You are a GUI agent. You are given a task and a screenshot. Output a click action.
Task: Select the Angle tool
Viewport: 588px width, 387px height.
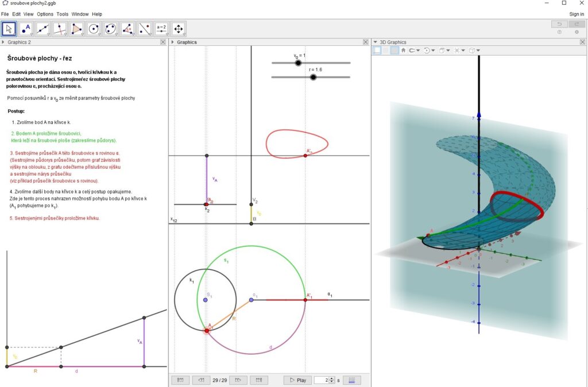tap(127, 29)
